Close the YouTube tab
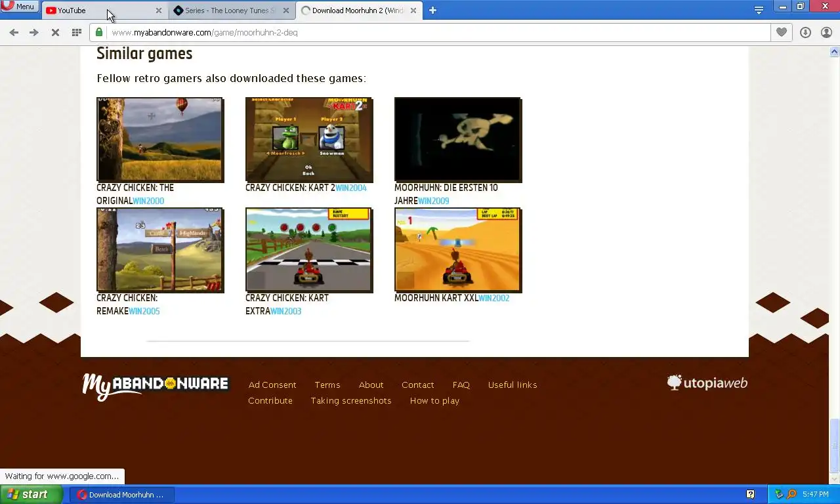The height and width of the screenshot is (504, 840). (x=158, y=10)
